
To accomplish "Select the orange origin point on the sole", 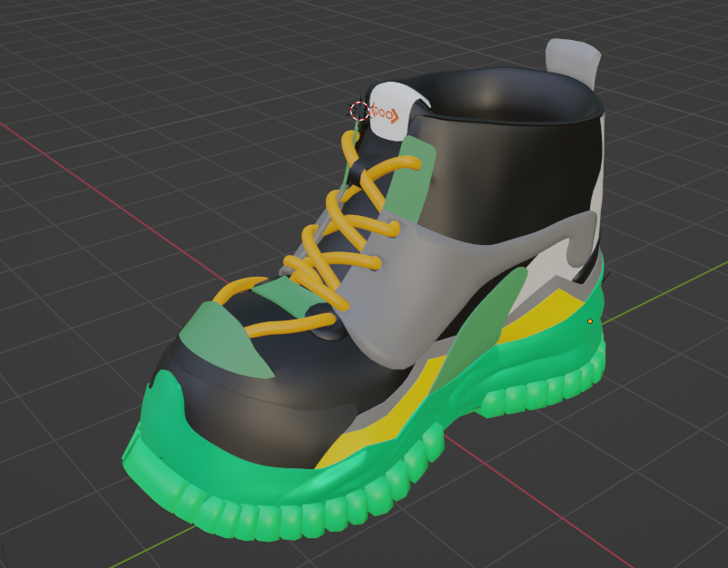I will point(590,321).
